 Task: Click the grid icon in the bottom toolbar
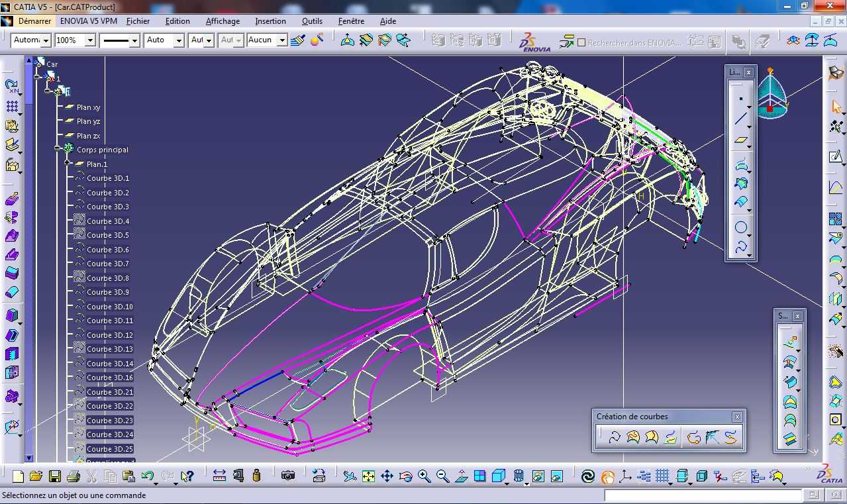(x=662, y=476)
